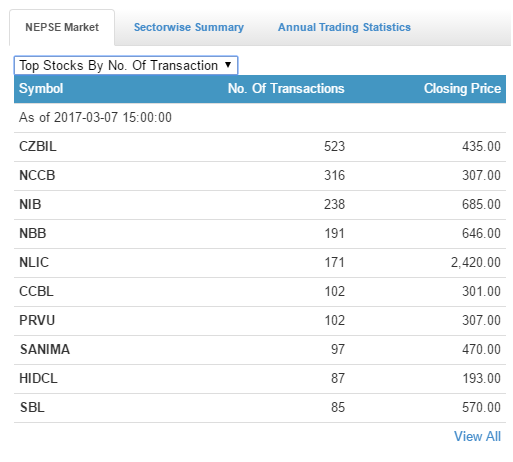513x462 pixels.
Task: Select the NCCB symbol
Action: click(37, 175)
